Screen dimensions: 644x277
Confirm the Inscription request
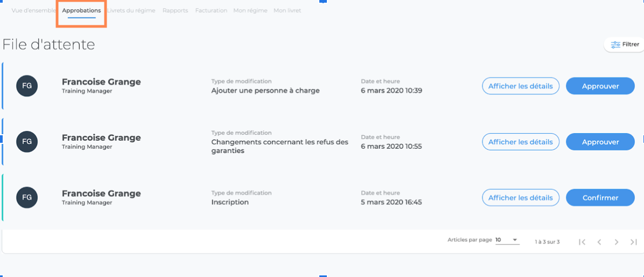click(600, 198)
